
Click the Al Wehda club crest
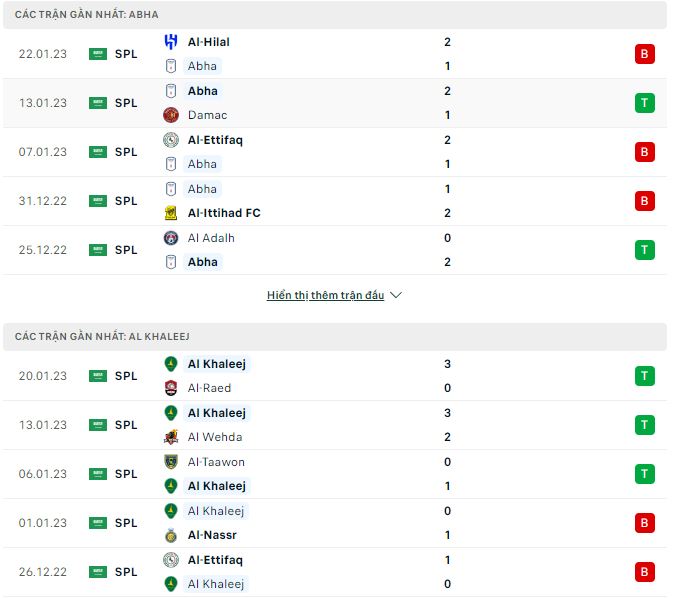coord(170,437)
